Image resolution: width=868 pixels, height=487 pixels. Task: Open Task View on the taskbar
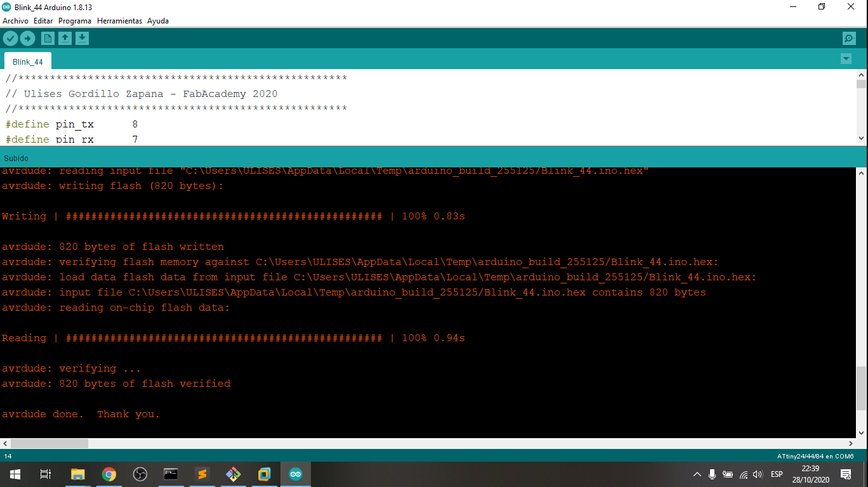coord(46,474)
